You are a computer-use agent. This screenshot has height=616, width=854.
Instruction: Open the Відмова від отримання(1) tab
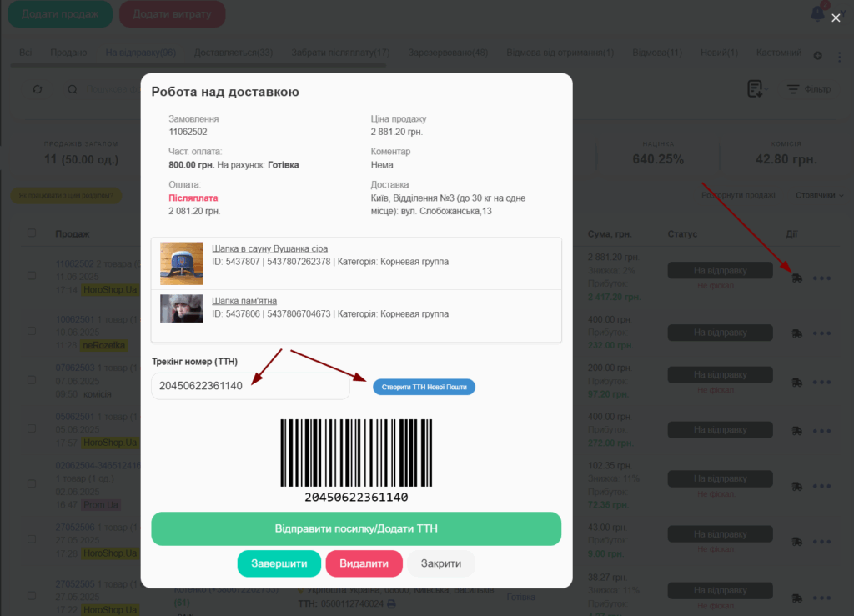(560, 53)
